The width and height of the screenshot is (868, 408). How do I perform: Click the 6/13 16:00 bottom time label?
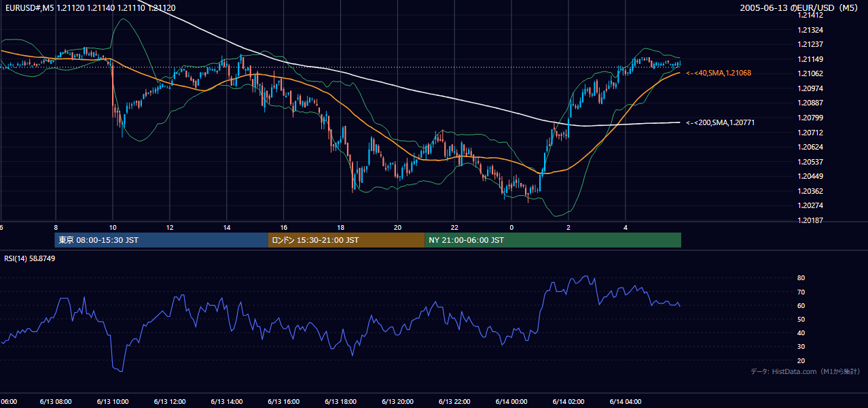coord(283,401)
